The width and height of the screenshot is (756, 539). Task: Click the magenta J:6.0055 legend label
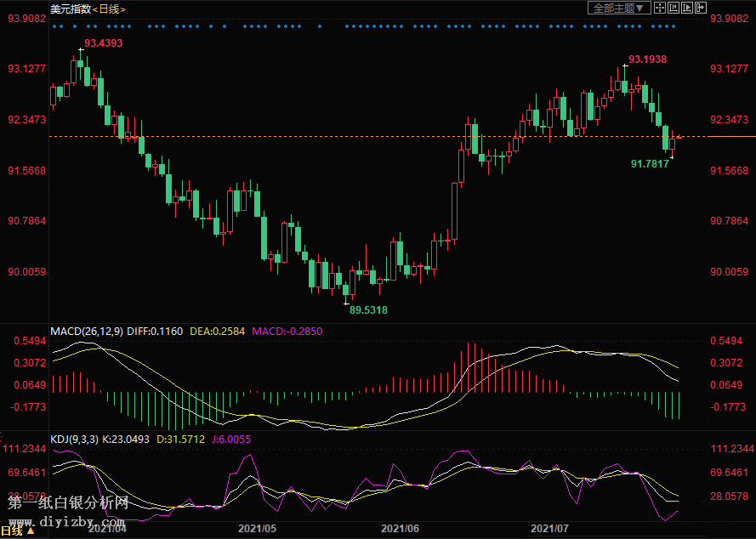pos(232,439)
